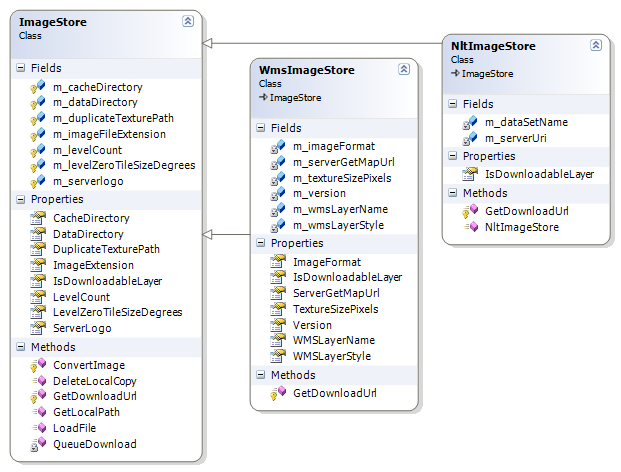Select m_textureSizePixels field
Screen dimensions: 621x472
pos(342,178)
